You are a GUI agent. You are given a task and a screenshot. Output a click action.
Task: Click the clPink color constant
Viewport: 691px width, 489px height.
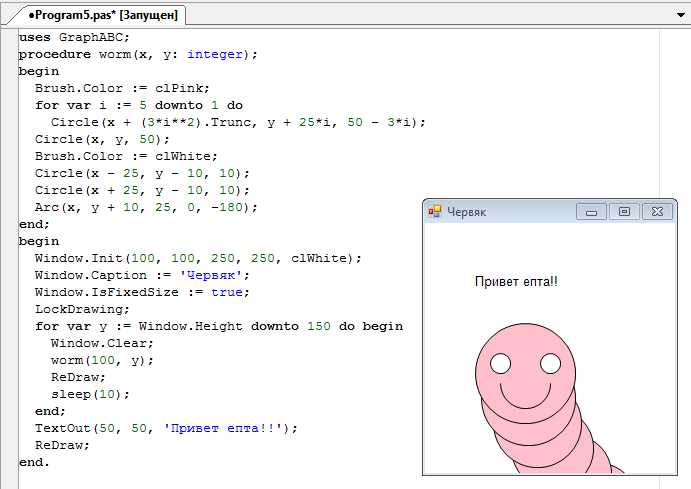coord(178,88)
